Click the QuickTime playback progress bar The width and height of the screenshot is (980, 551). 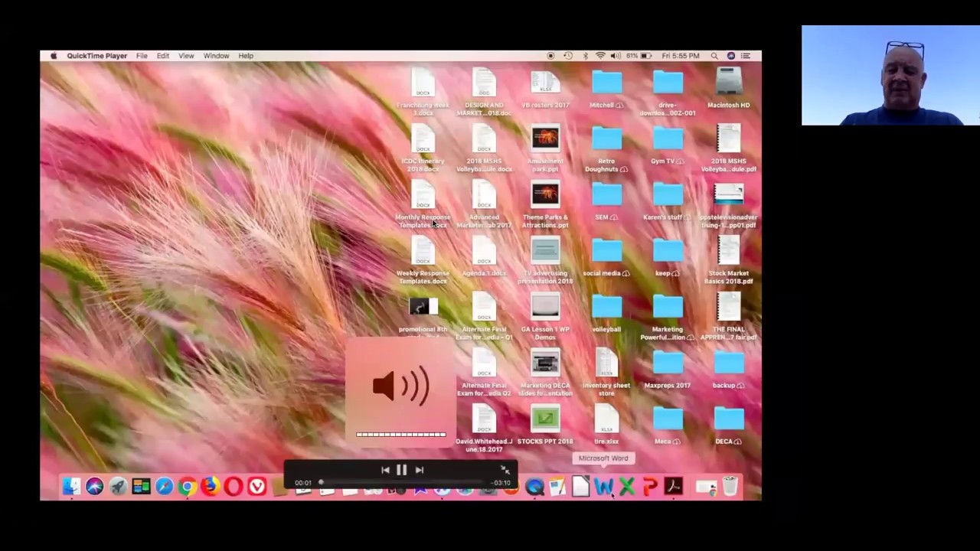click(402, 483)
